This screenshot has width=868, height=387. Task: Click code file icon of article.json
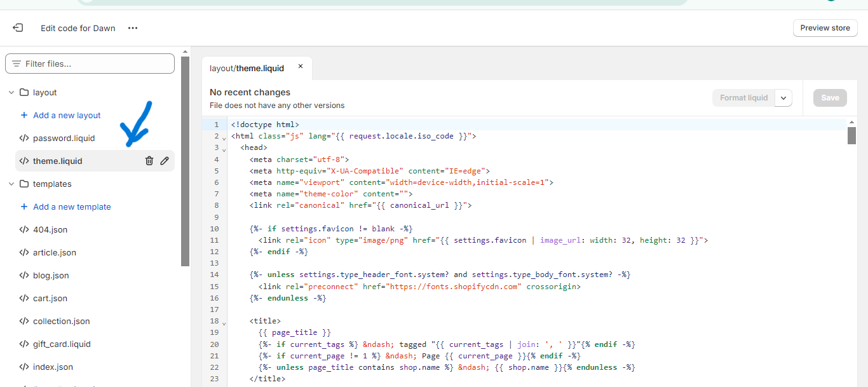tap(24, 252)
